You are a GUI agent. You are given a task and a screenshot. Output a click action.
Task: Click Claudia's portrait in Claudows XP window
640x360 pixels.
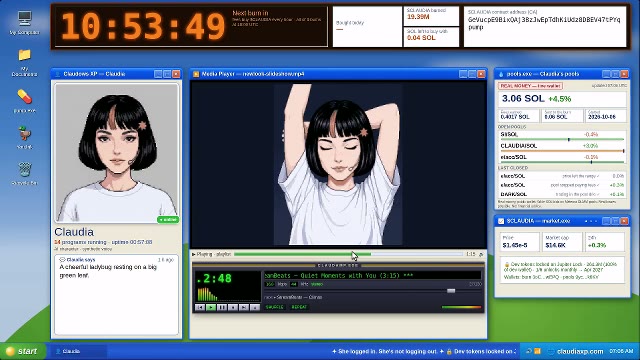(x=117, y=153)
